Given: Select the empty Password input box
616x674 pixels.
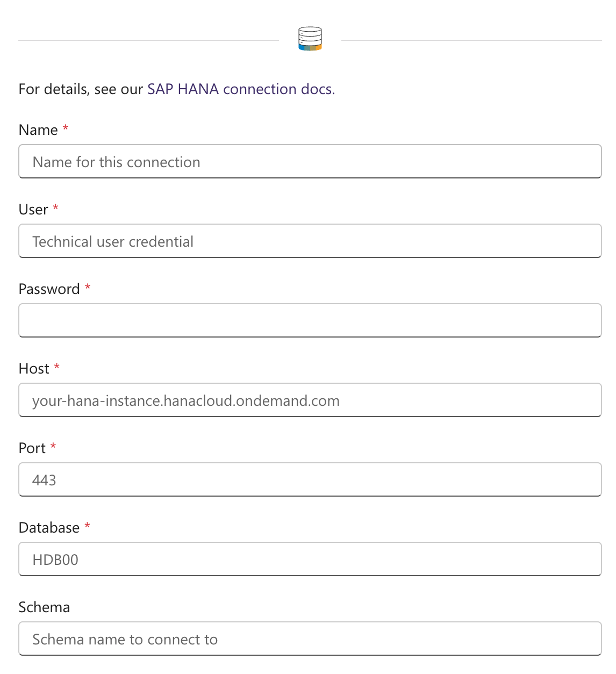Looking at the screenshot, I should pyautogui.click(x=310, y=321).
